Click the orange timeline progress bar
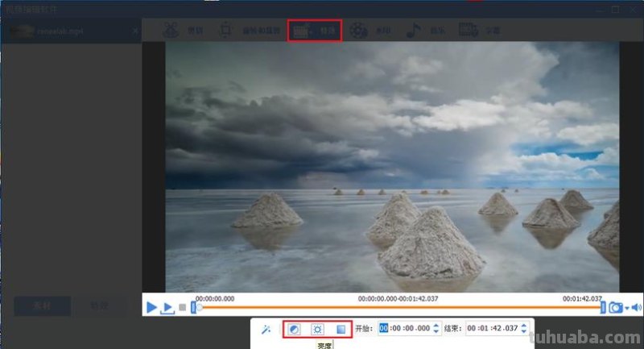Screen dimensions: 644x349 pyautogui.click(x=398, y=307)
